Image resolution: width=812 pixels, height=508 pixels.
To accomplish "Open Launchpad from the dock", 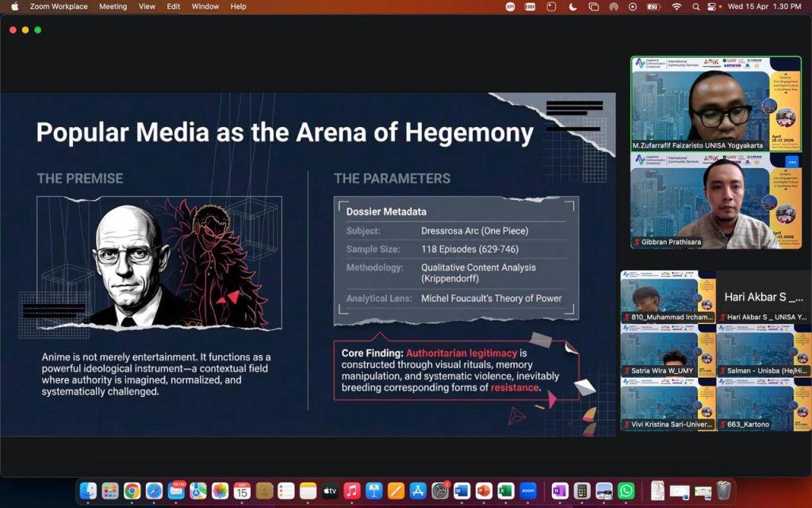I will [x=109, y=491].
